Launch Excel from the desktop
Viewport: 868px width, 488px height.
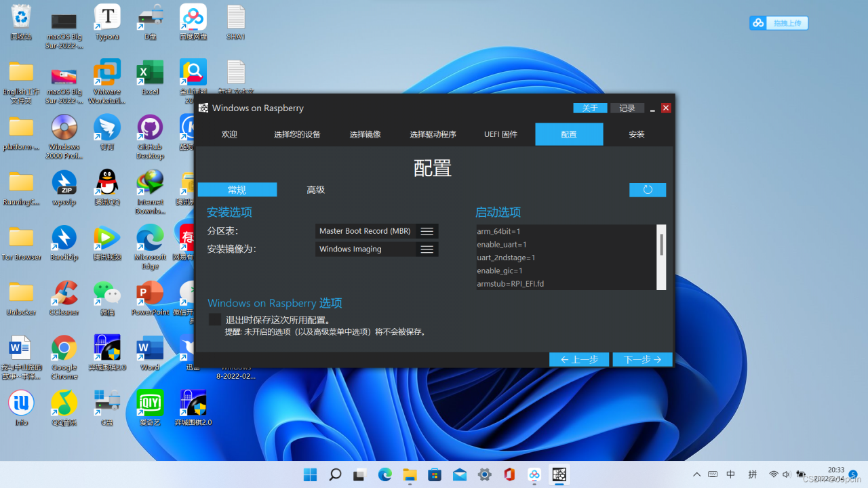coord(150,77)
